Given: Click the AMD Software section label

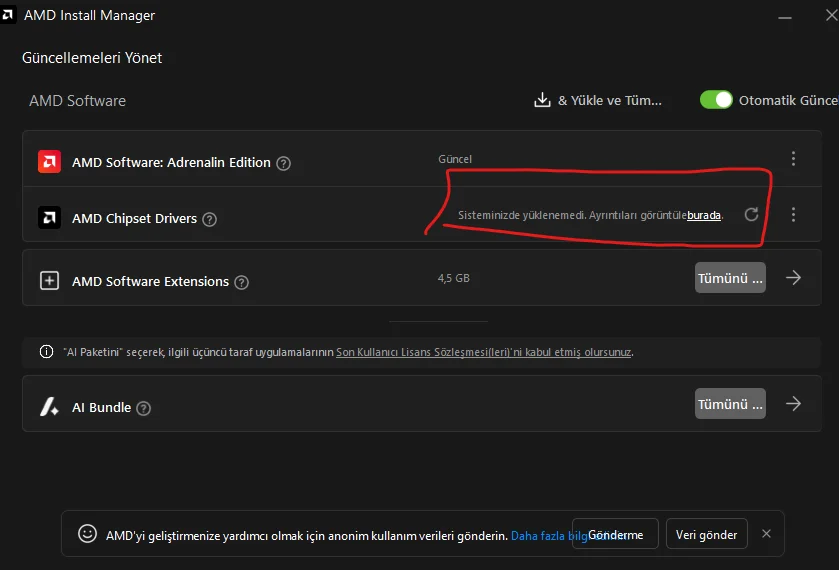Looking at the screenshot, I should pos(78,101).
